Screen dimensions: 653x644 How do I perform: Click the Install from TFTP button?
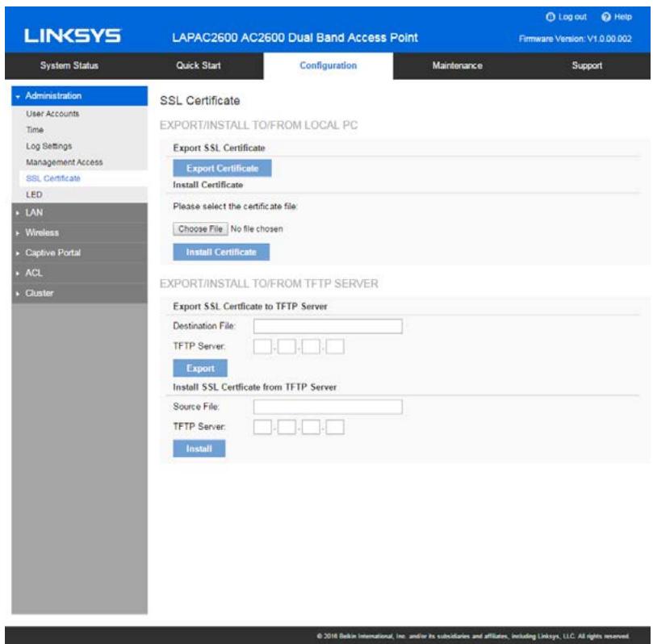[x=199, y=449]
